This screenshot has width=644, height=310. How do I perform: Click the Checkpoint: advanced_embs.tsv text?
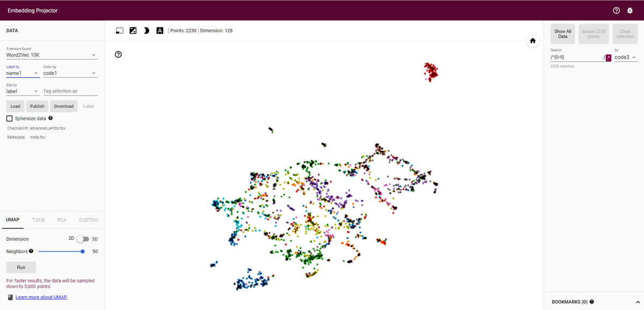(x=36, y=128)
